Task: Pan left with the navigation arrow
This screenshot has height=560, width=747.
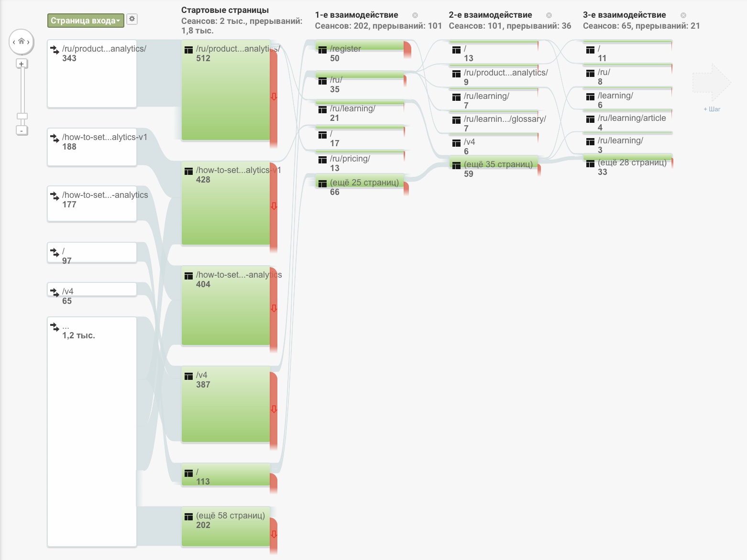Action: (14, 42)
